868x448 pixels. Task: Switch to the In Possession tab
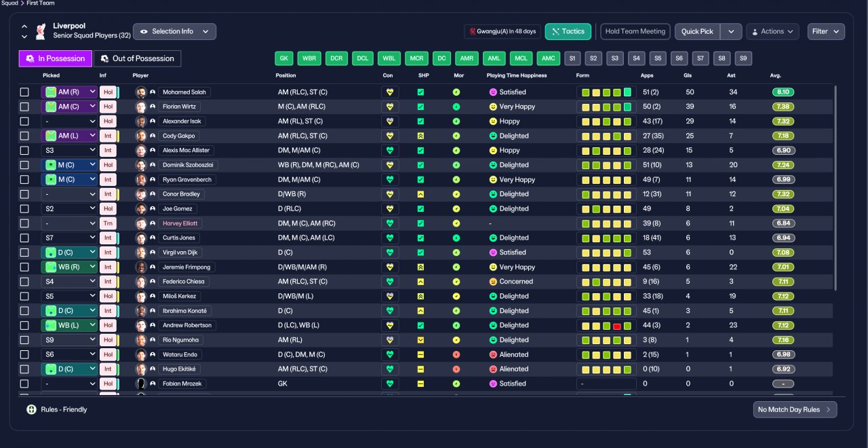click(55, 58)
